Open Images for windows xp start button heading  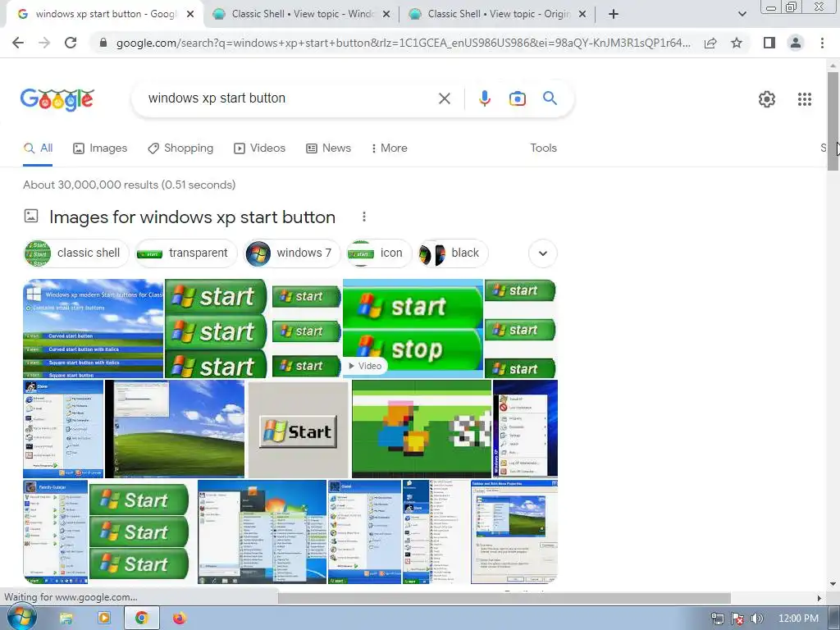[x=192, y=217]
